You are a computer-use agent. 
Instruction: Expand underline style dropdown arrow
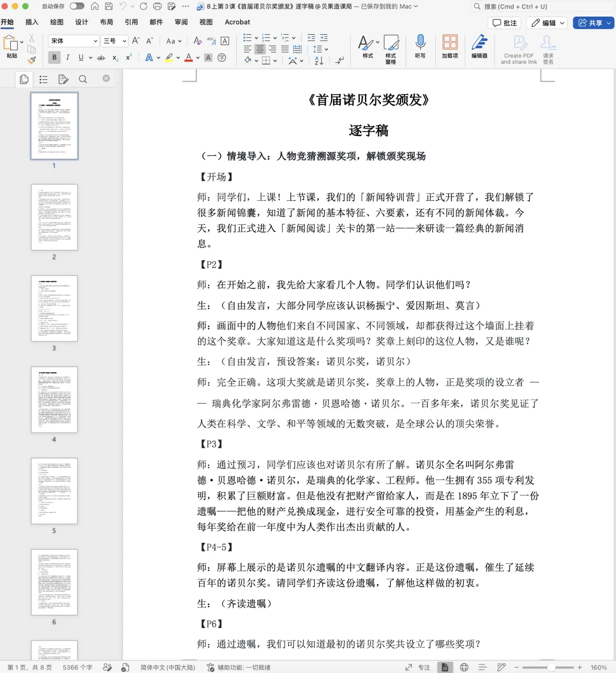91,58
